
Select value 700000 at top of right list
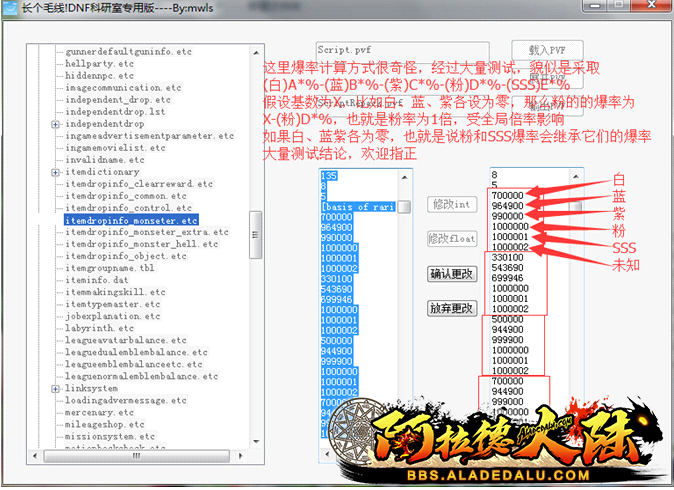tap(507, 196)
